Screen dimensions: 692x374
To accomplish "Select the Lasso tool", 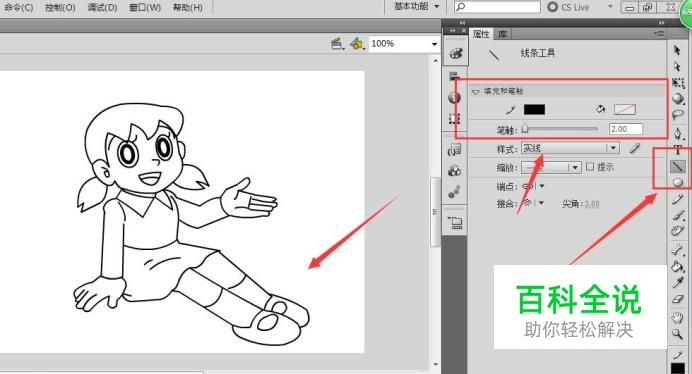I will [678, 115].
